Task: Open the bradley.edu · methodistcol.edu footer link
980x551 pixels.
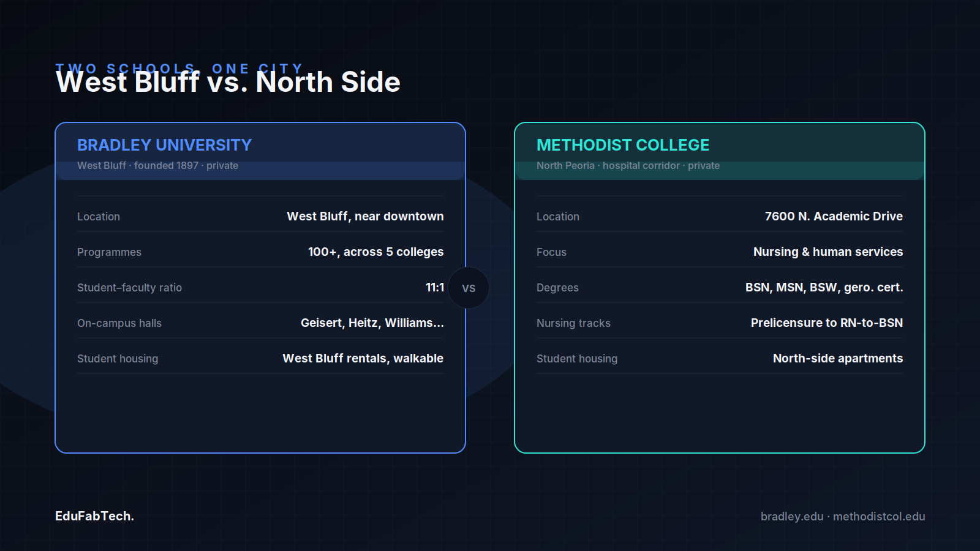Action: [x=843, y=516]
